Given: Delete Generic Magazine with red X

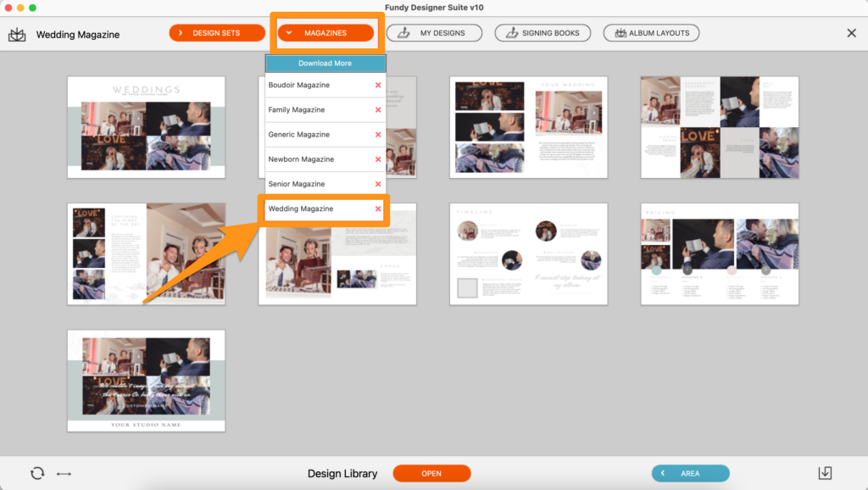Looking at the screenshot, I should [x=378, y=135].
